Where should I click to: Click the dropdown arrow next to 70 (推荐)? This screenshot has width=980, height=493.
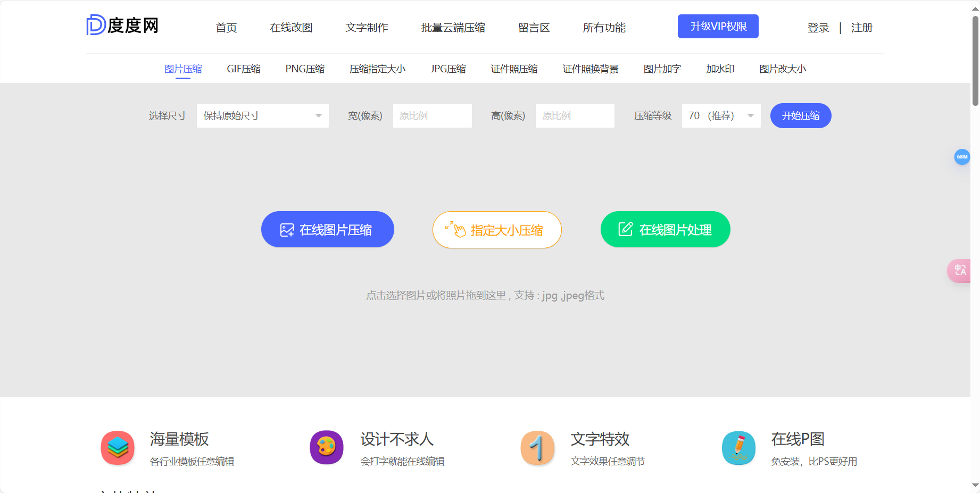click(x=750, y=115)
